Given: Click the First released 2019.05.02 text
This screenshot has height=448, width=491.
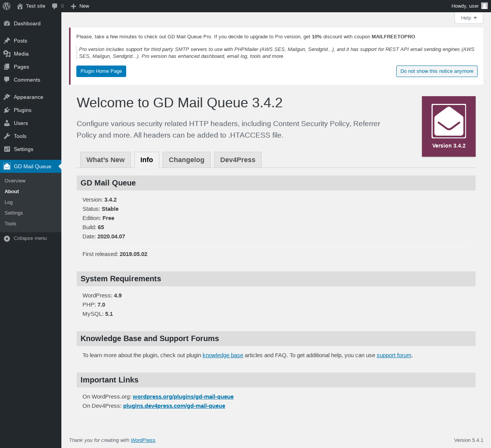Looking at the screenshot, I should (x=115, y=254).
